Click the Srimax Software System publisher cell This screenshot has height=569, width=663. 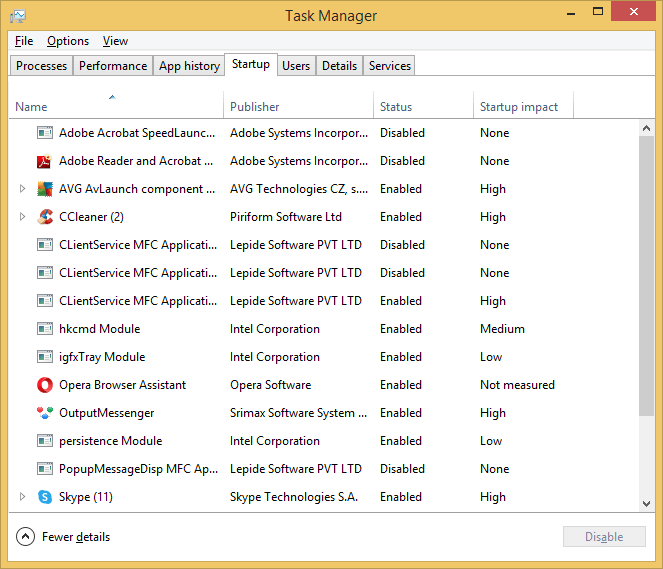coord(298,413)
